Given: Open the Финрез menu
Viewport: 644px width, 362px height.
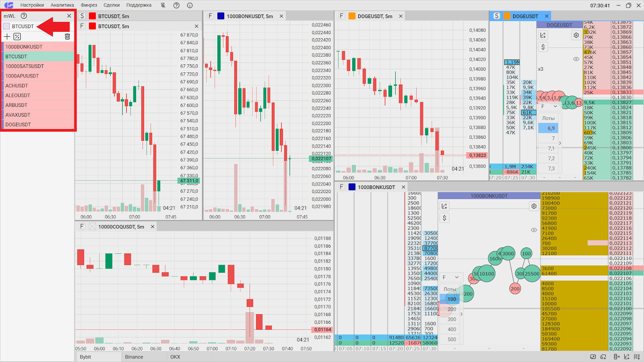Looking at the screenshot, I should (89, 5).
